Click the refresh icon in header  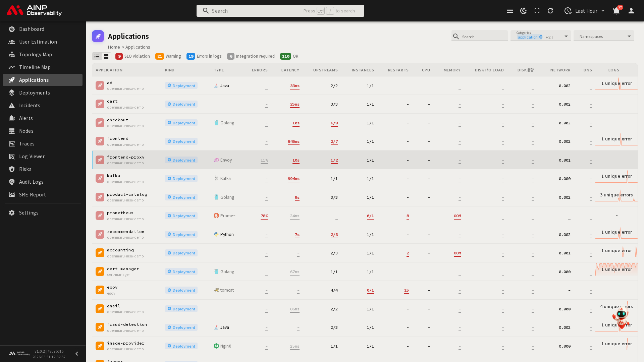click(x=550, y=11)
